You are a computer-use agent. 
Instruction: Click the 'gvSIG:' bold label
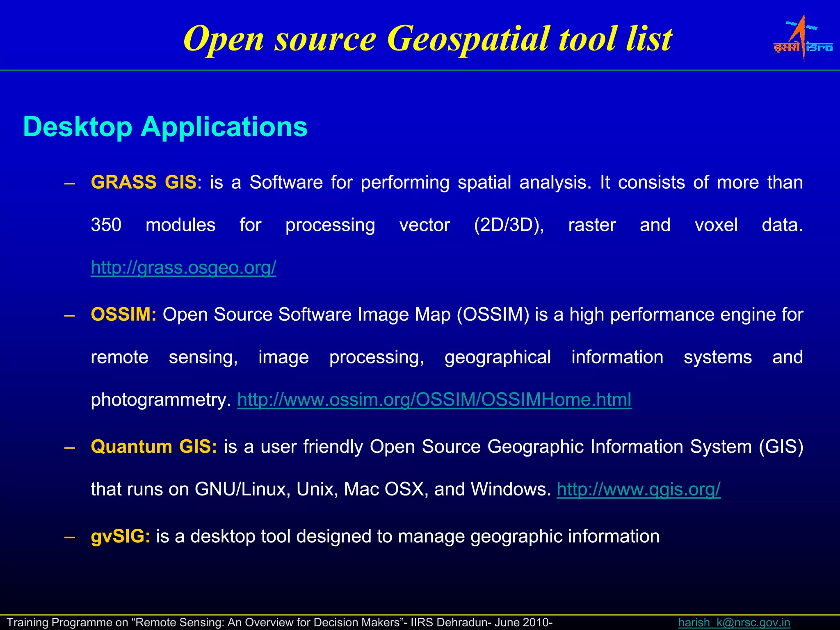click(121, 536)
